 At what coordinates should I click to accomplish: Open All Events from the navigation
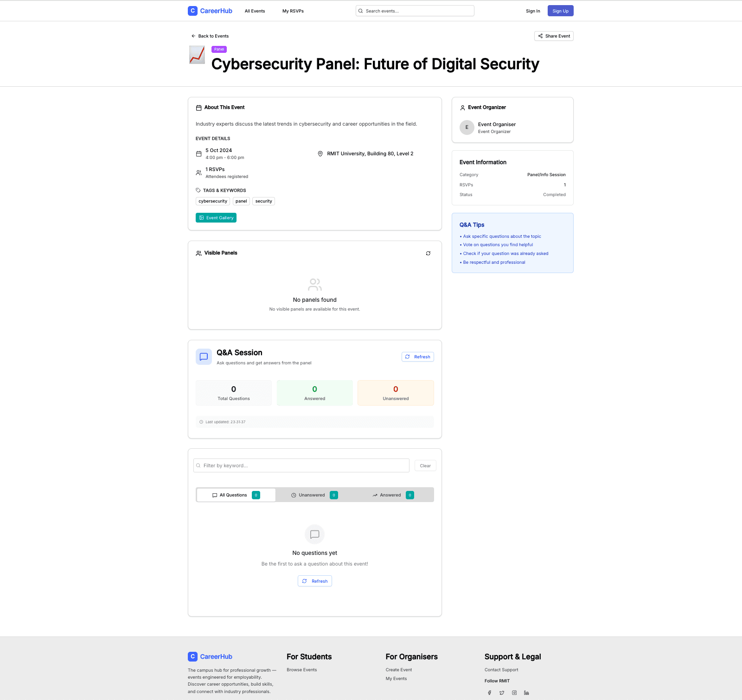254,11
